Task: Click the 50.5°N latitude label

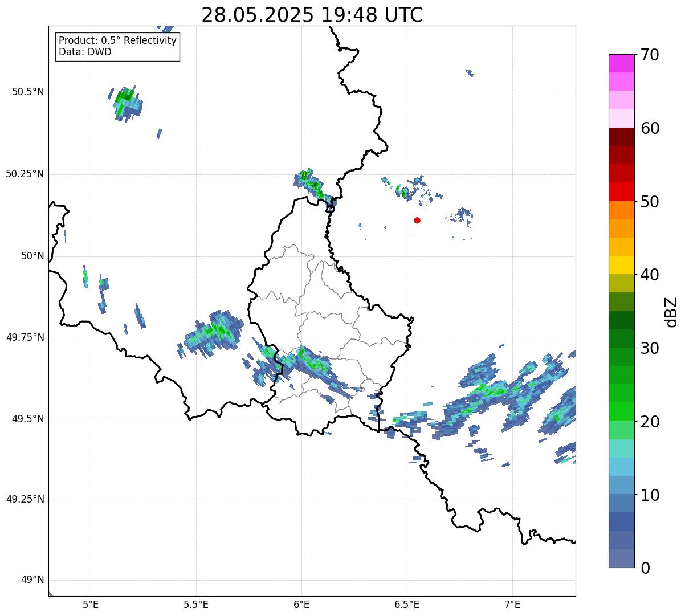Action: (28, 92)
